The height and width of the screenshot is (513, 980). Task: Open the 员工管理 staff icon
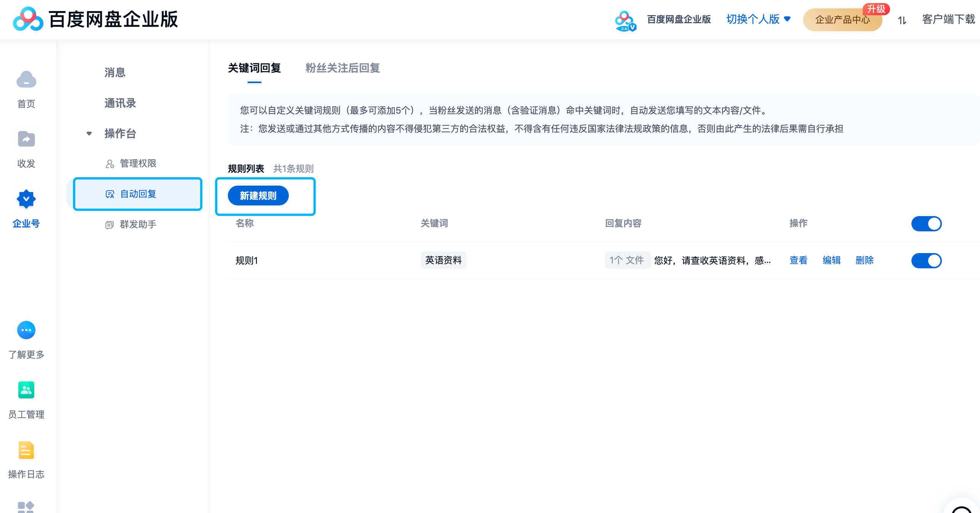click(26, 390)
